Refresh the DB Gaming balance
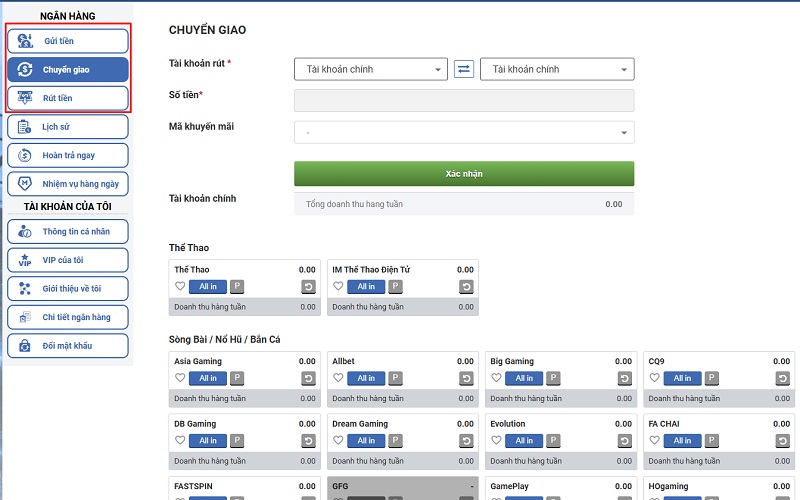The image size is (800, 500). pos(308,441)
